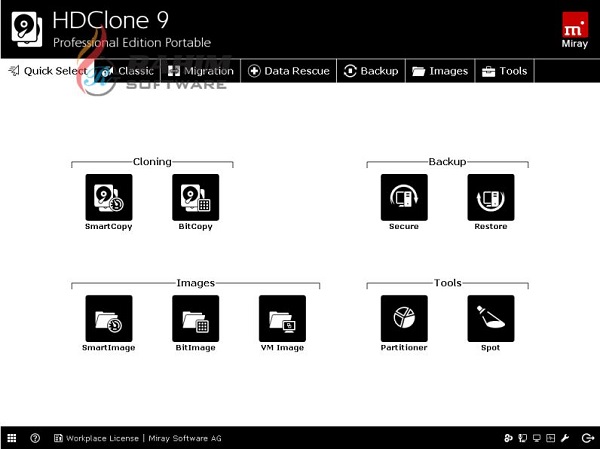Click the Miray Software AG text

coord(185,438)
